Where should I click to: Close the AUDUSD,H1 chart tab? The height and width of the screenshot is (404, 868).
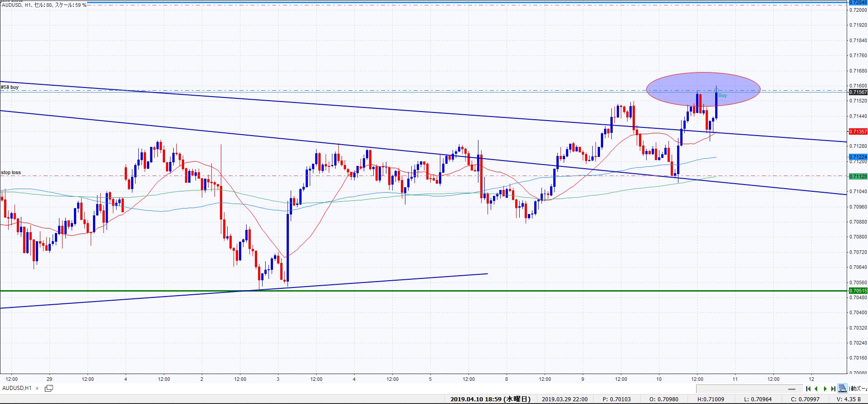click(x=37, y=389)
